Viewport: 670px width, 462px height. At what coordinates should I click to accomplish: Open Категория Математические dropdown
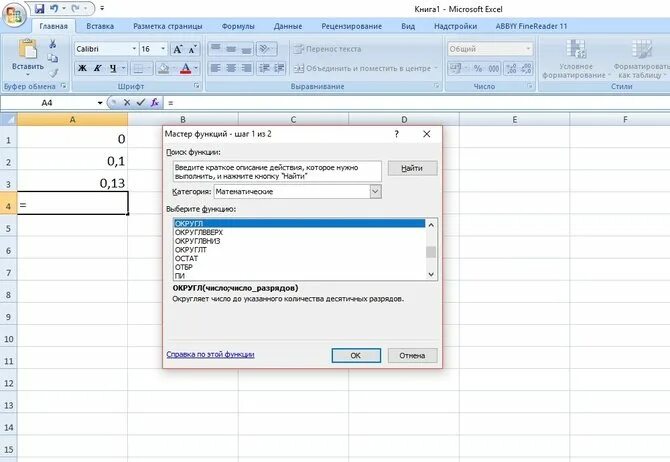[375, 191]
